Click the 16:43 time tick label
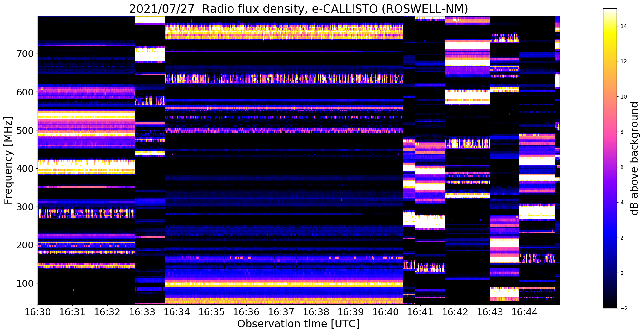Viewport: 644px width, 333px height. 490,311
